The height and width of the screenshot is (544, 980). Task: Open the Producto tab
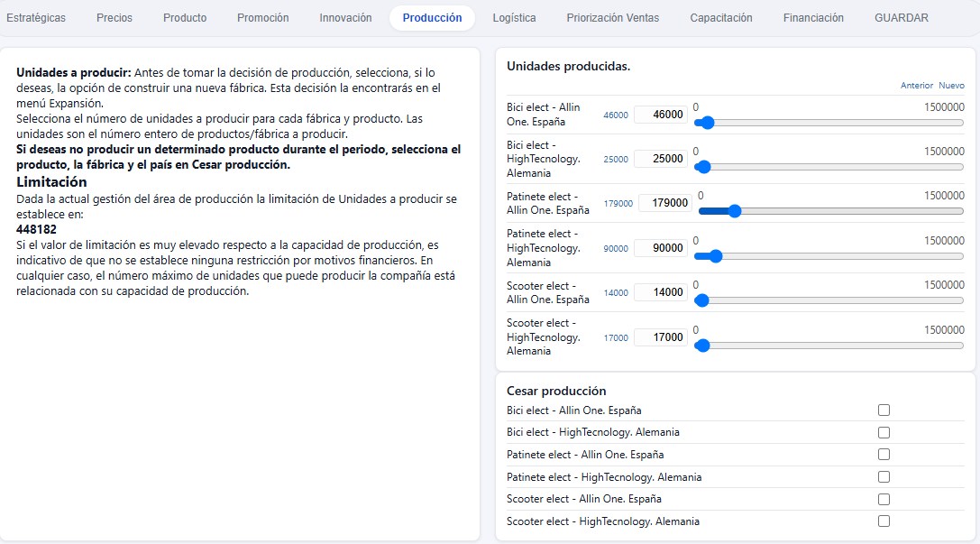click(185, 17)
